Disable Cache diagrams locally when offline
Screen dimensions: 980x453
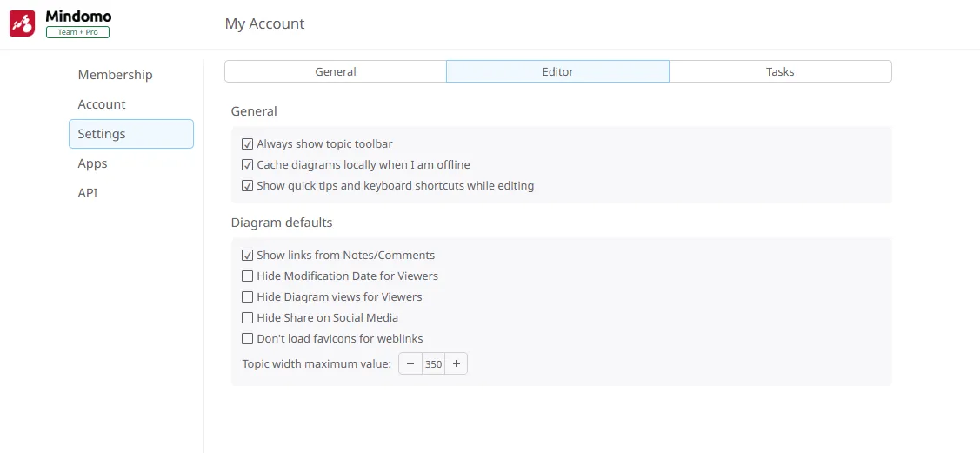248,165
